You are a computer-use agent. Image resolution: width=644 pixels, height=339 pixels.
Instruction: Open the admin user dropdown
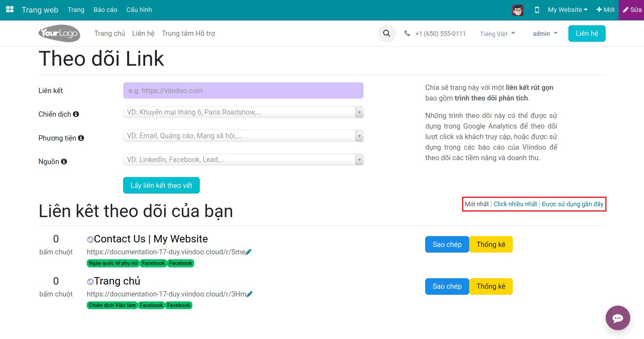[x=545, y=33]
